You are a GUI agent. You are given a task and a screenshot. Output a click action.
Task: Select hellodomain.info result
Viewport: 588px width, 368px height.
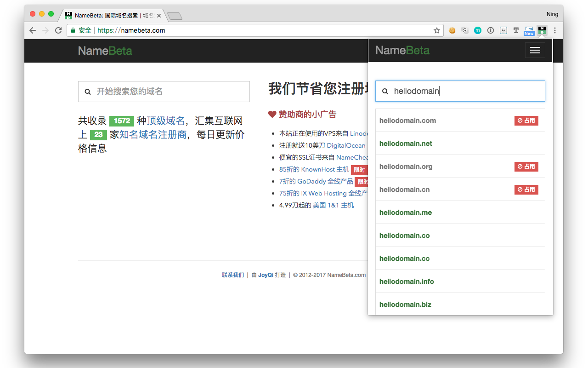click(460, 282)
